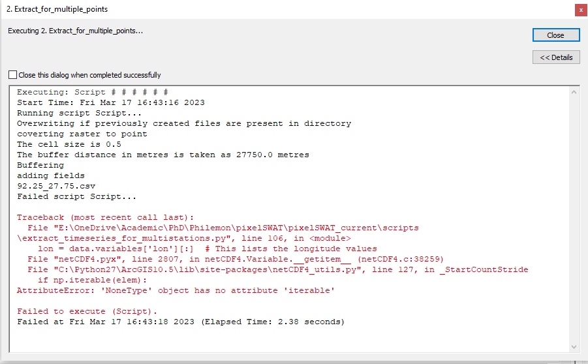588x364 pixels.
Task: Click the scrollbar down arrow
Action: (x=574, y=348)
